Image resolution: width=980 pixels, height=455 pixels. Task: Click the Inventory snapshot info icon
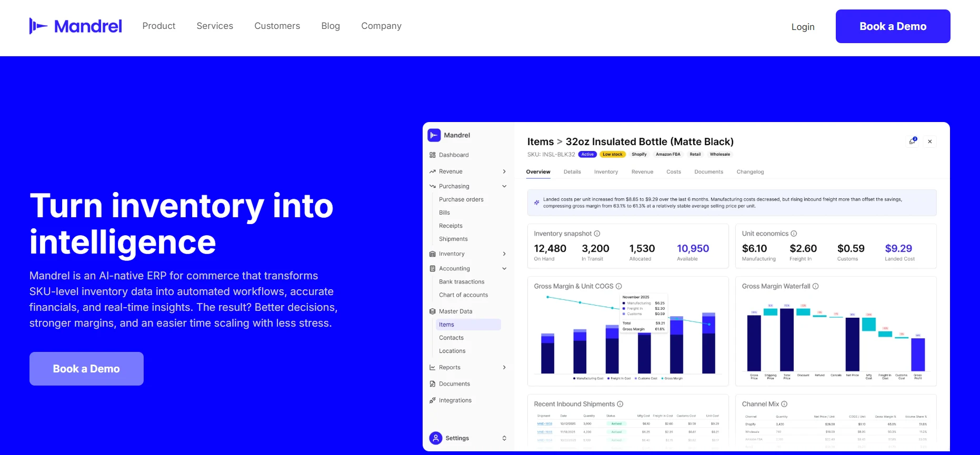[x=597, y=234]
